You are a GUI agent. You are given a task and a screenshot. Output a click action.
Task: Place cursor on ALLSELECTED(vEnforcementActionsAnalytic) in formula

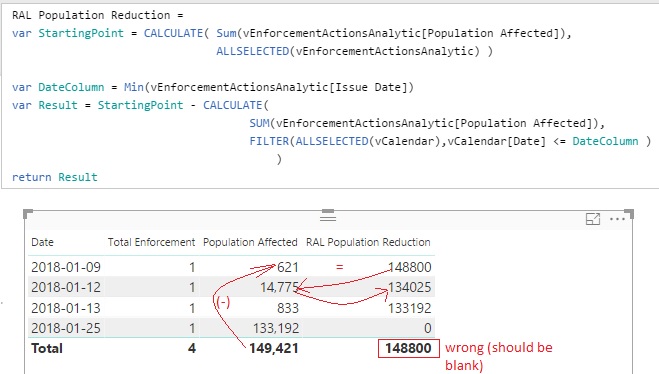coord(348,51)
